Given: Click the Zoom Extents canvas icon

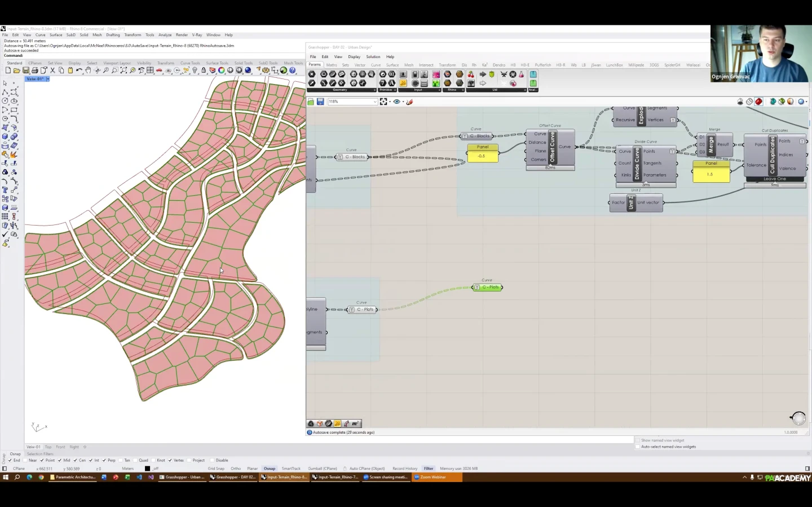Looking at the screenshot, I should [383, 102].
